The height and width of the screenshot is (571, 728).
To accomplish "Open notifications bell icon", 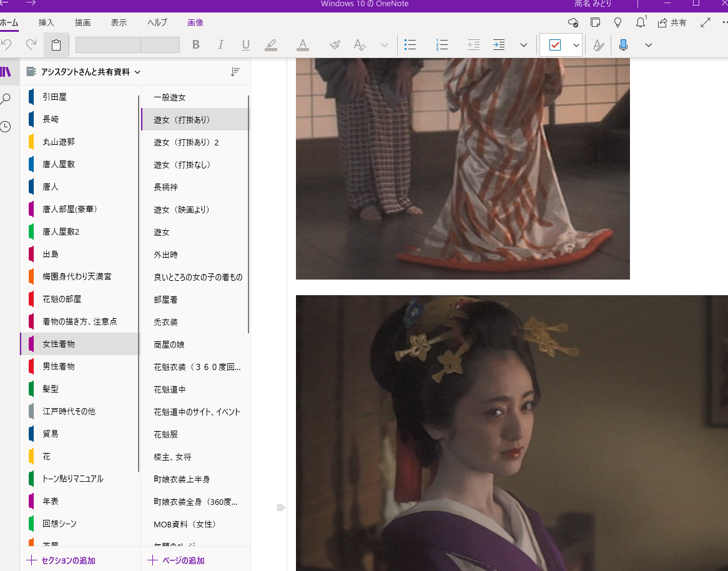I will [641, 22].
